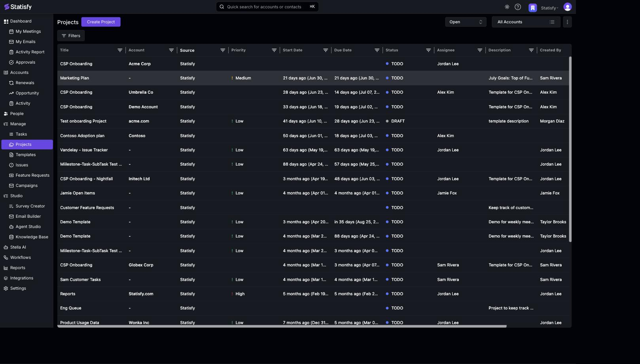Image resolution: width=640 pixels, height=364 pixels.
Task: Open the Source column filter icon
Action: click(223, 50)
